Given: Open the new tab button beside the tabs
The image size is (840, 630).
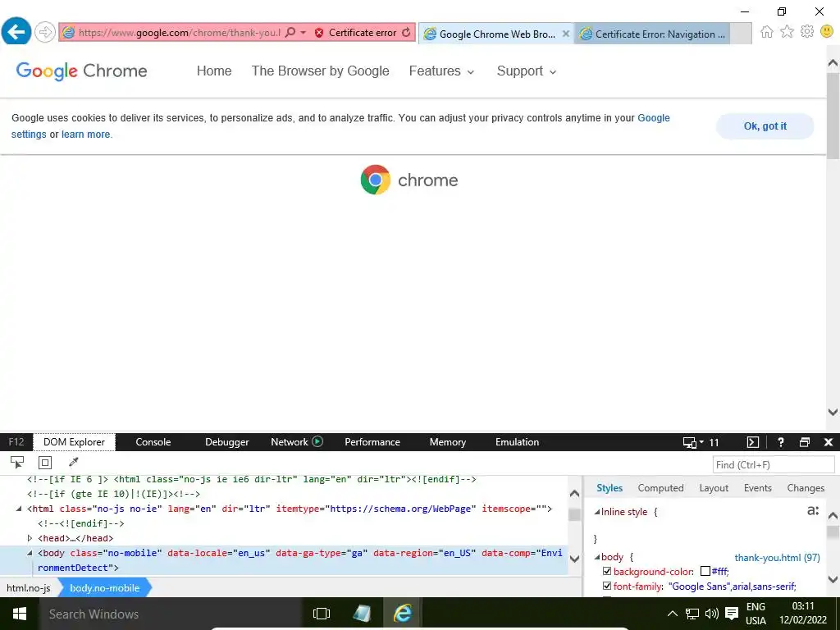Looking at the screenshot, I should (741, 34).
